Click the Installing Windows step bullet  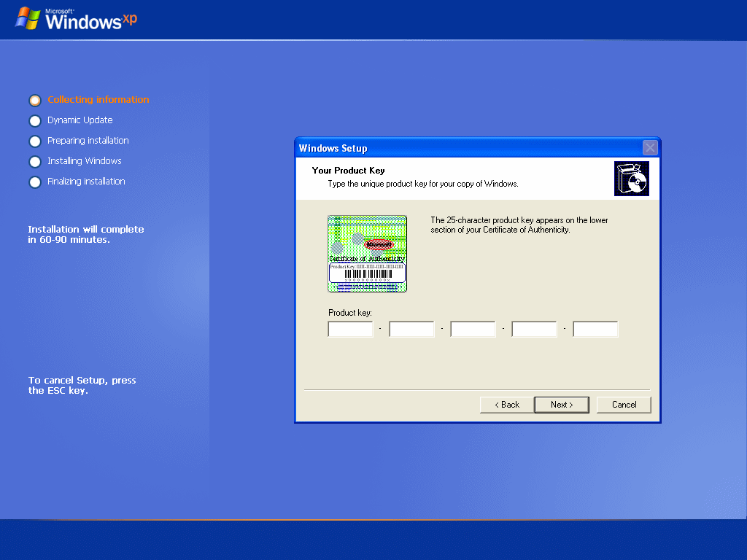35,162
